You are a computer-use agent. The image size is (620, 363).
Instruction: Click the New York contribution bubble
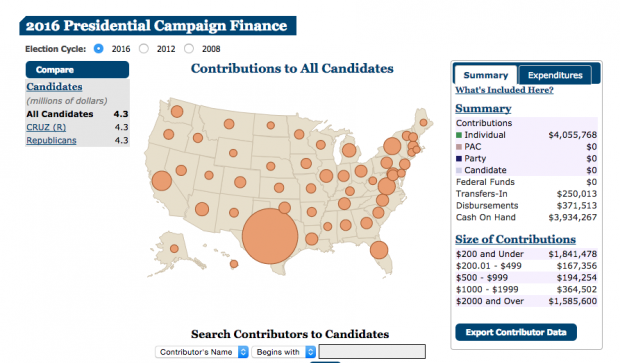(x=392, y=146)
